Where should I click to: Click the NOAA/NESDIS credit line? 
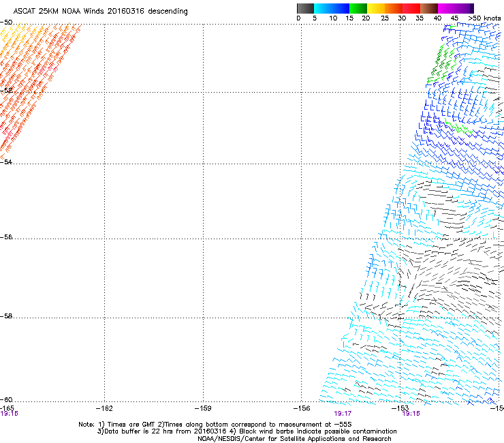tap(294, 439)
